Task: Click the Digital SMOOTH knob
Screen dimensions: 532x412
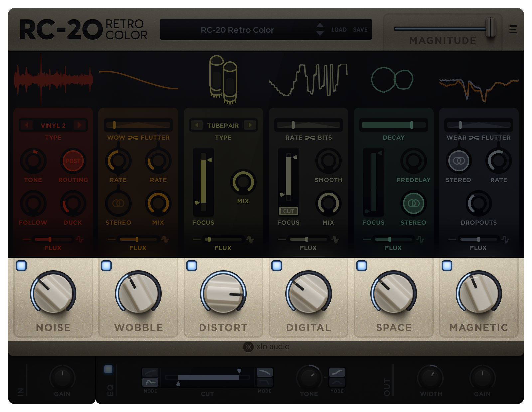Action: 329,161
